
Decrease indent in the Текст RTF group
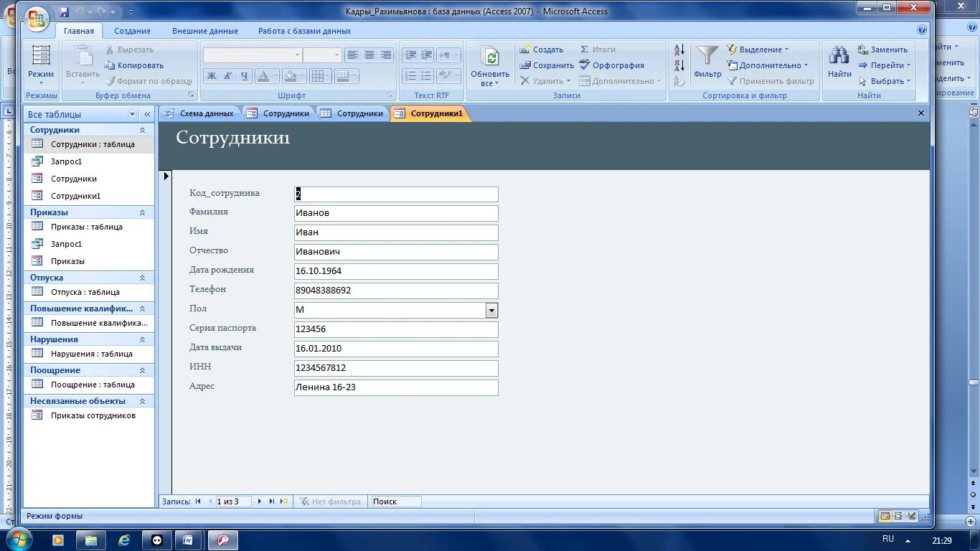coord(410,55)
